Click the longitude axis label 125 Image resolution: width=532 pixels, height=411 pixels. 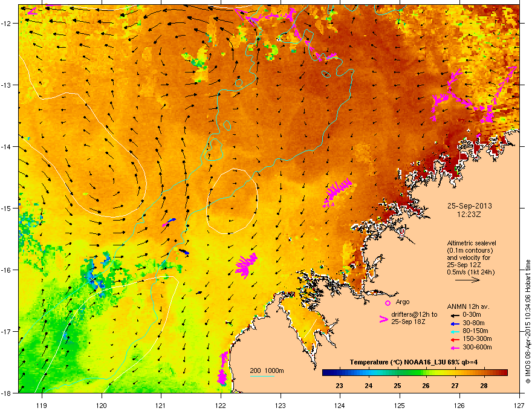pos(400,405)
